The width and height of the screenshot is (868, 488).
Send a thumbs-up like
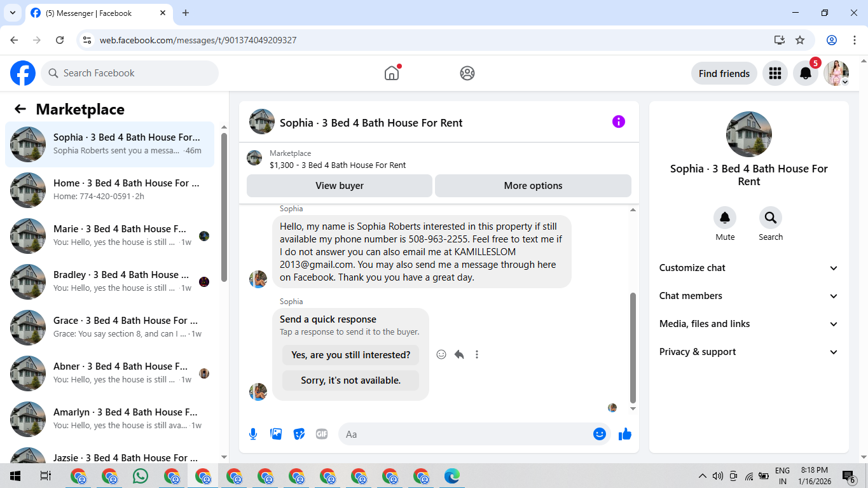[625, 434]
